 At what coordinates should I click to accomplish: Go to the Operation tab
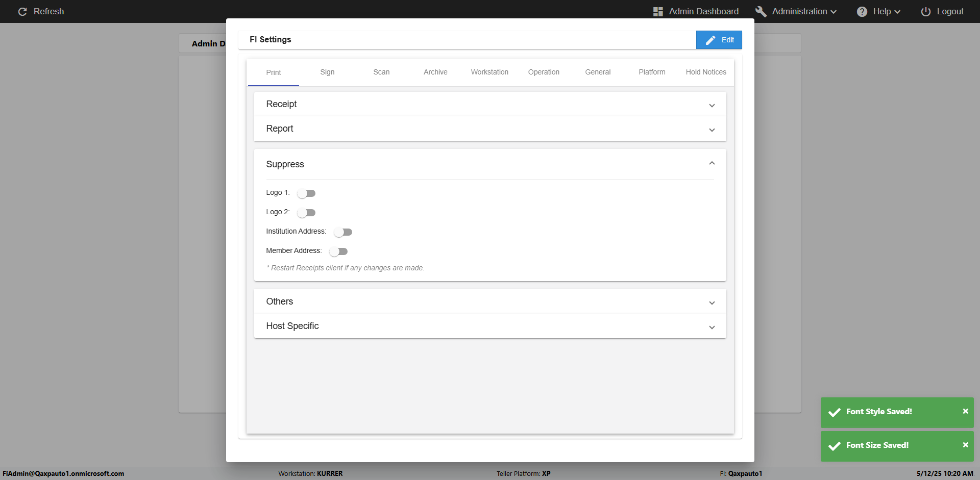click(x=544, y=72)
